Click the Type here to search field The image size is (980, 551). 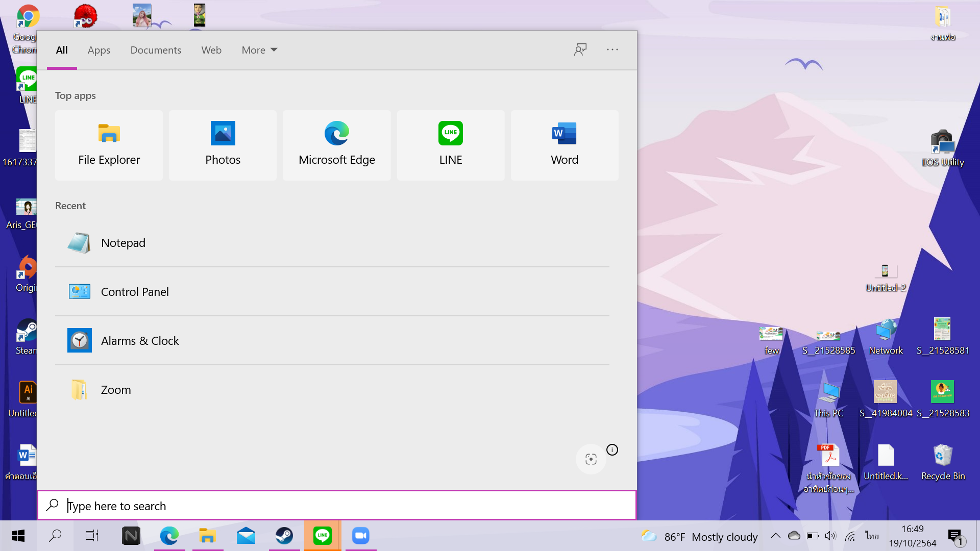(337, 506)
